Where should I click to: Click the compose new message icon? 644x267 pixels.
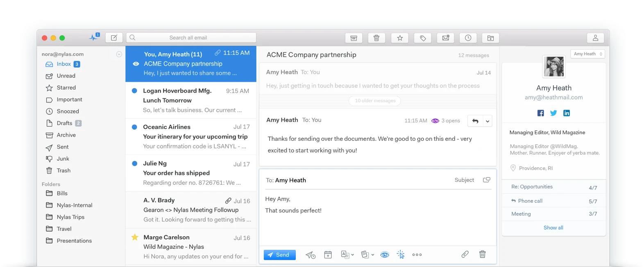point(114,38)
